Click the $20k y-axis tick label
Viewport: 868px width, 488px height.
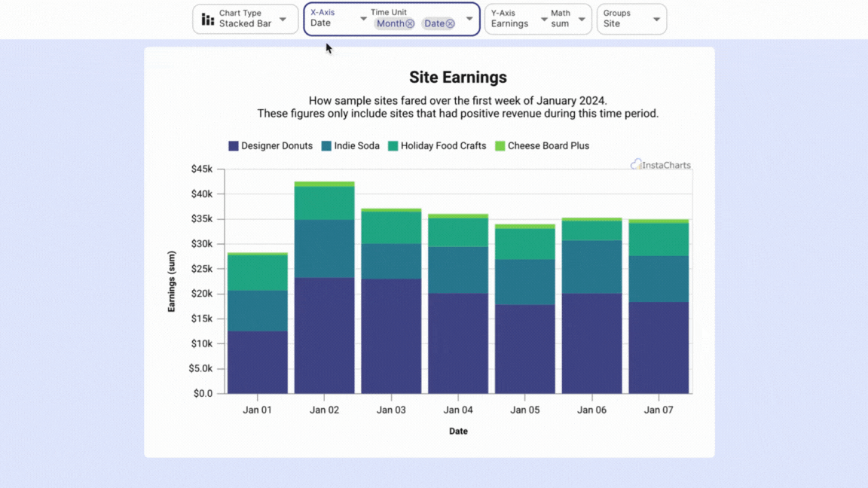(202, 294)
